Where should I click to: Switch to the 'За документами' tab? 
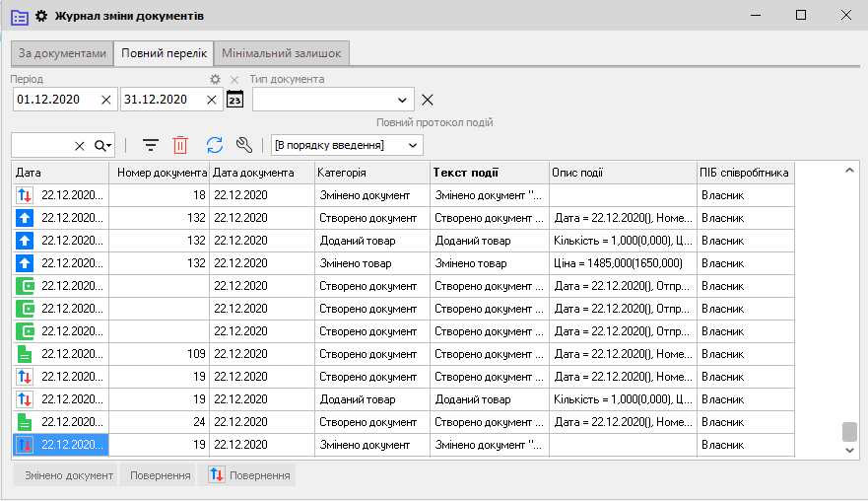point(62,53)
